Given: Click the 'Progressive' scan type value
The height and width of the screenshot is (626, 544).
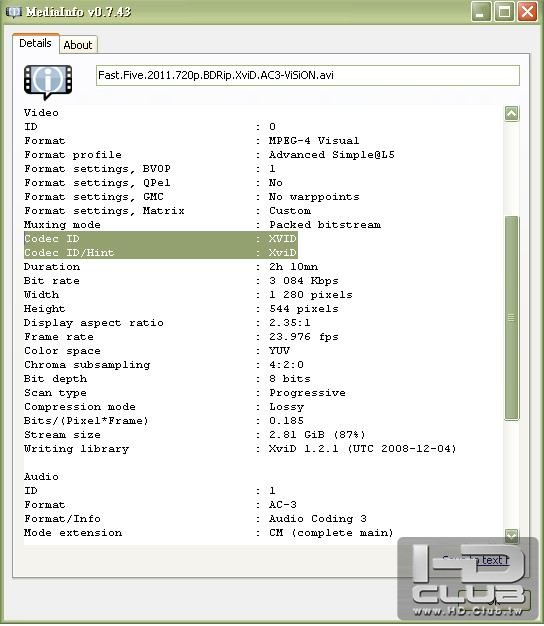Looking at the screenshot, I should [307, 393].
